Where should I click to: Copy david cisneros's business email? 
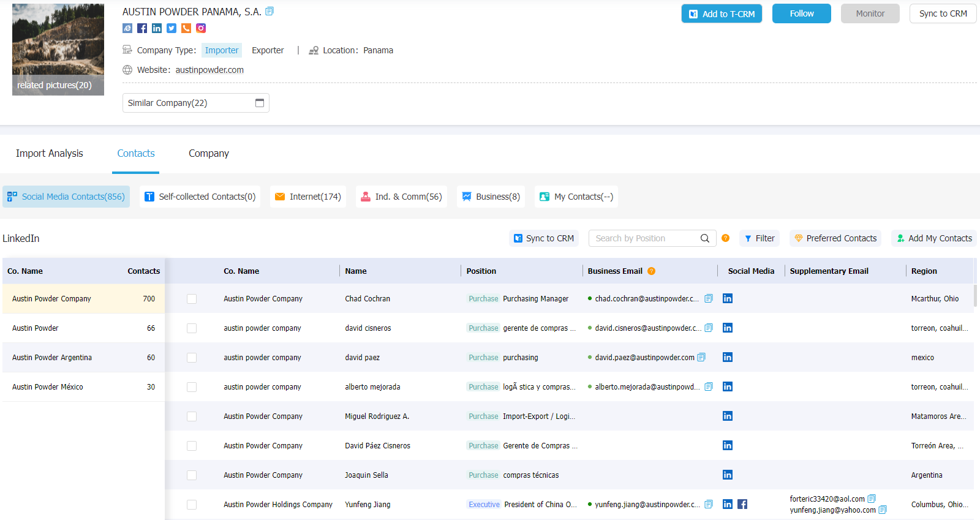coord(709,328)
